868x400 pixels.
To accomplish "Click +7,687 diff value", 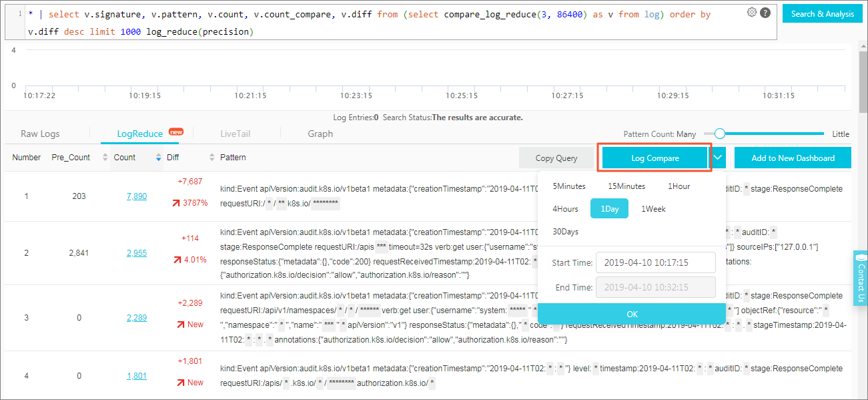I will coord(190,182).
